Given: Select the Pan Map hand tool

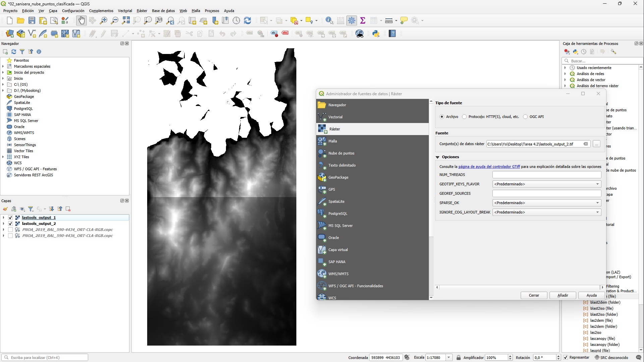Looking at the screenshot, I should [x=81, y=21].
